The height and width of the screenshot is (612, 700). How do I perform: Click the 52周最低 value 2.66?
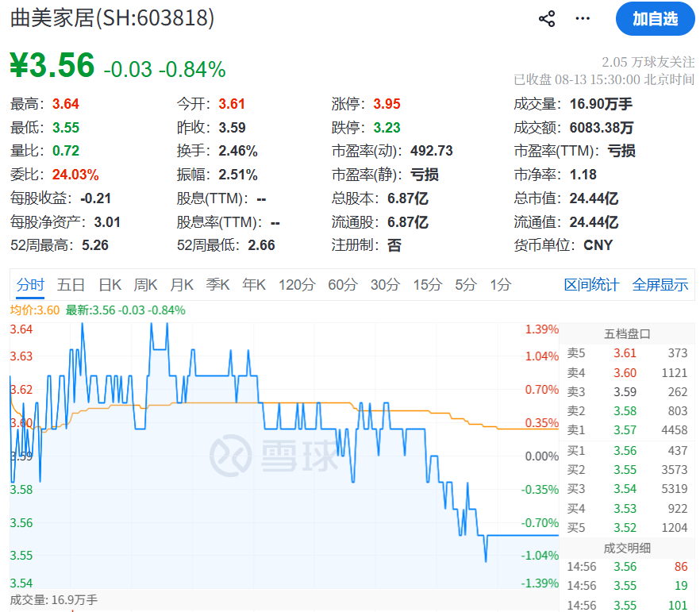261,245
